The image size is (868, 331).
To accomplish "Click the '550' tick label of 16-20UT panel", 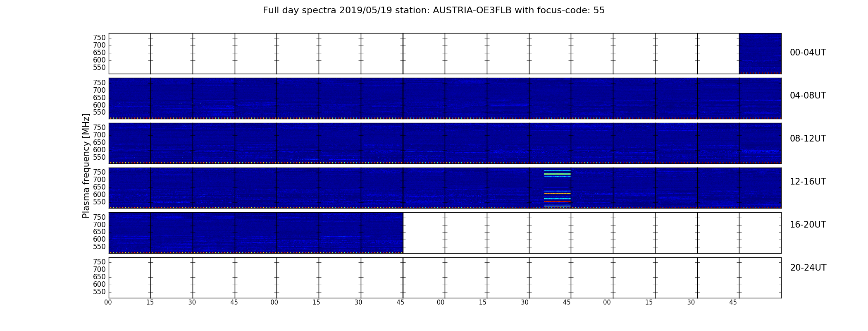I will 99,247.
